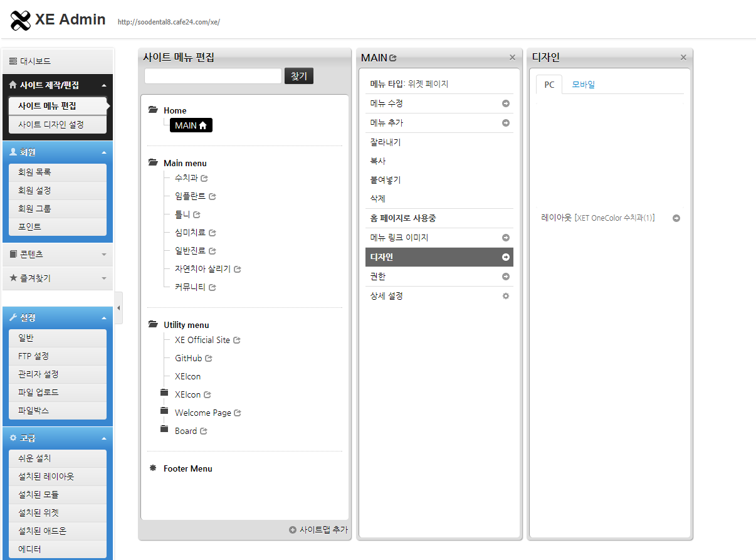Click the plus icon for 사이트맵 추가
756x560 pixels.
click(x=293, y=530)
